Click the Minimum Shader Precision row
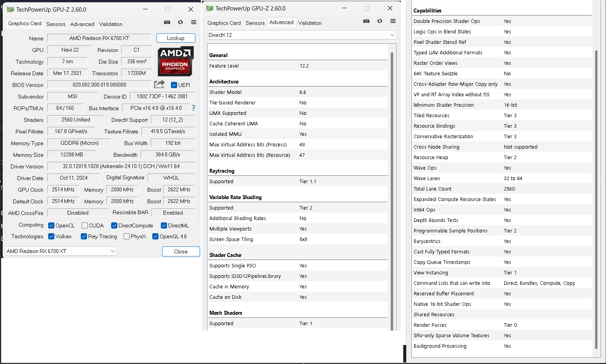 502,105
